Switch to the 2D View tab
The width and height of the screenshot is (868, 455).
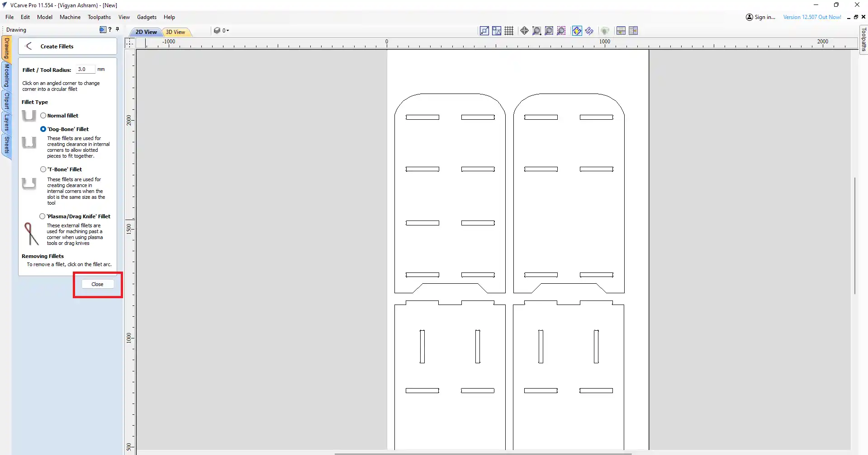[x=146, y=32]
